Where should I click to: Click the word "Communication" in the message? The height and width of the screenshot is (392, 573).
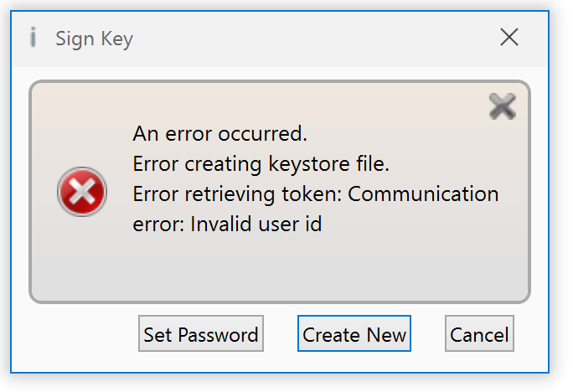[x=423, y=193]
